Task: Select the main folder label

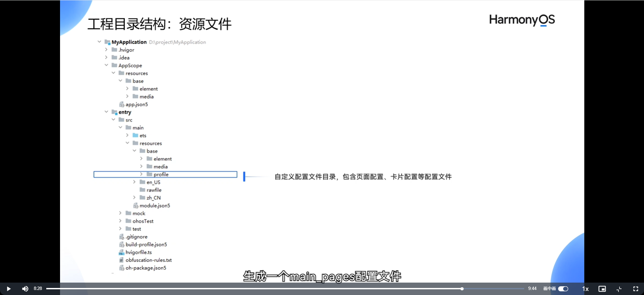Action: (x=138, y=128)
